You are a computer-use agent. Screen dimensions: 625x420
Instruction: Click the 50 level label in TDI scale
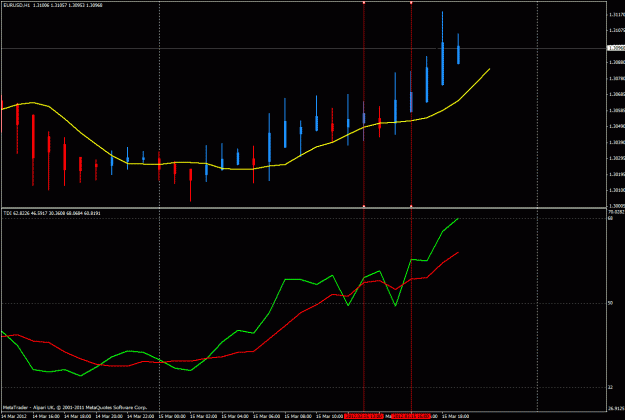pyautogui.click(x=610, y=303)
